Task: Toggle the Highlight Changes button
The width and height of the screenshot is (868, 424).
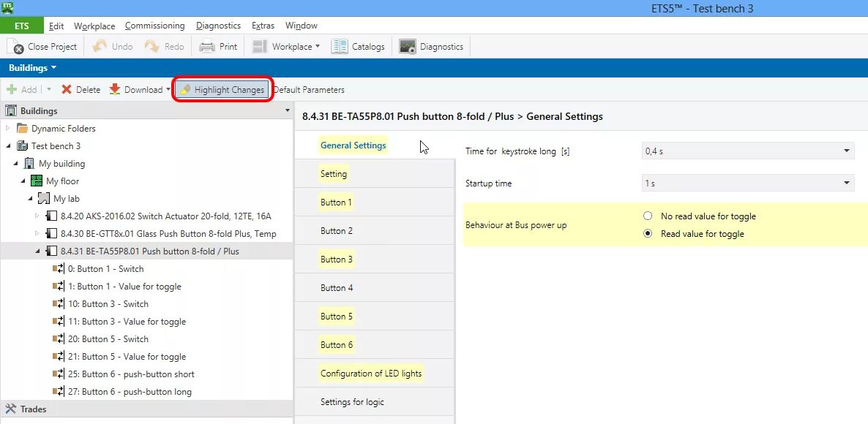Action: 222,90
